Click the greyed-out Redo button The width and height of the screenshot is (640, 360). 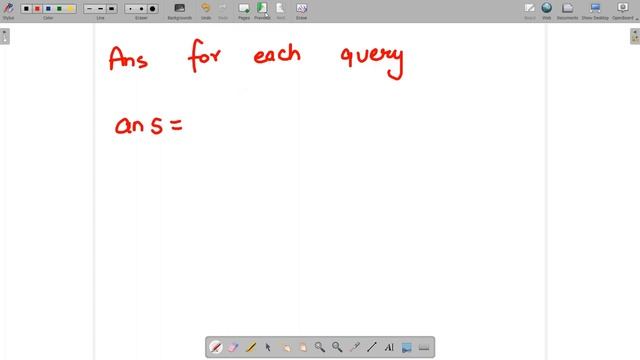[x=223, y=11]
